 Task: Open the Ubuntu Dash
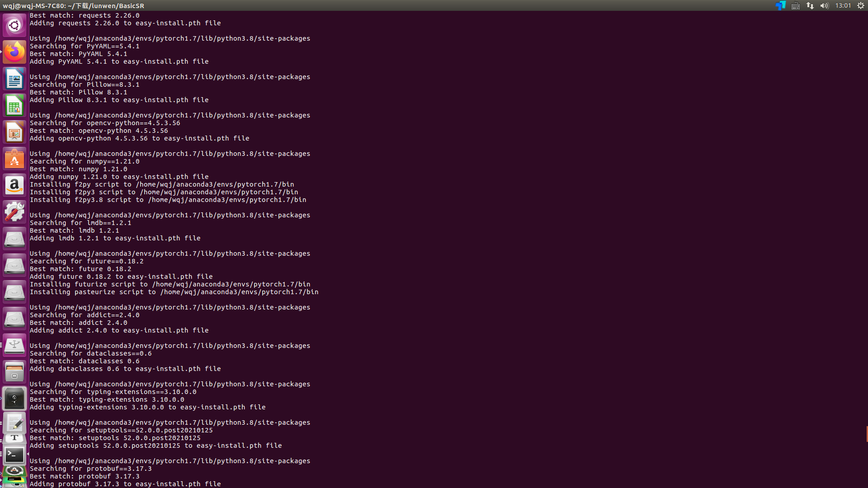click(x=14, y=25)
